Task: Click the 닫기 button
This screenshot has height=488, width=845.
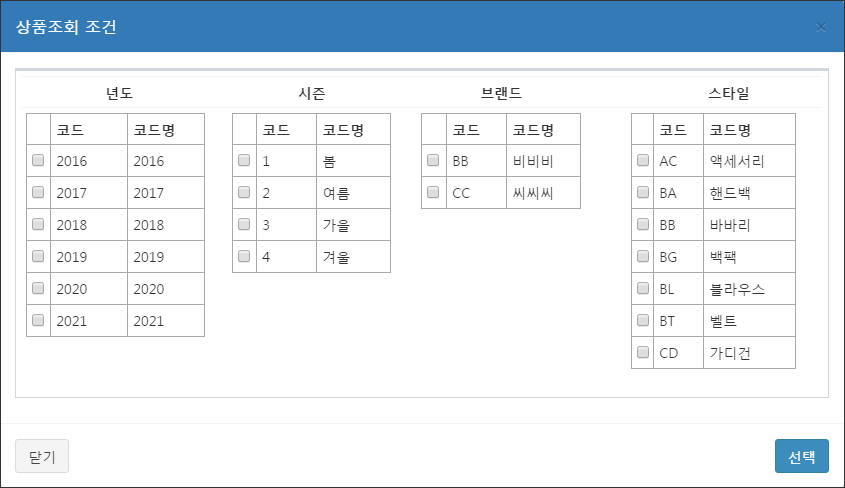Action: [42, 456]
